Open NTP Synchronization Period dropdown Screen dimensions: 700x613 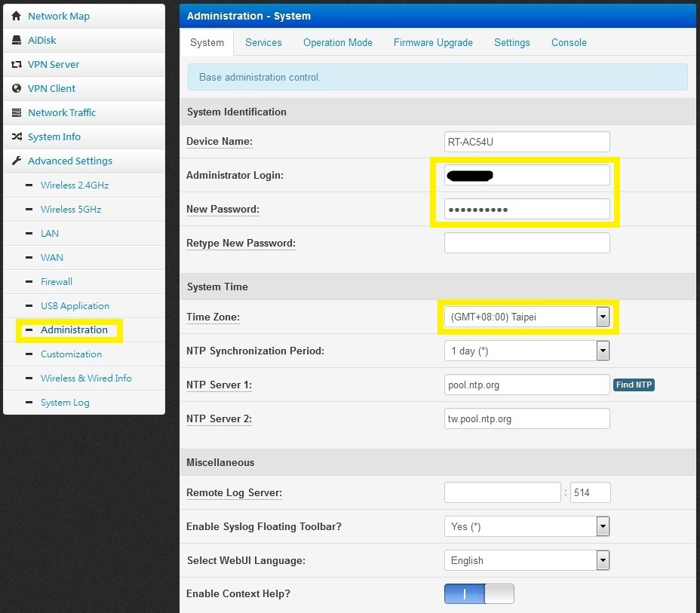point(527,351)
